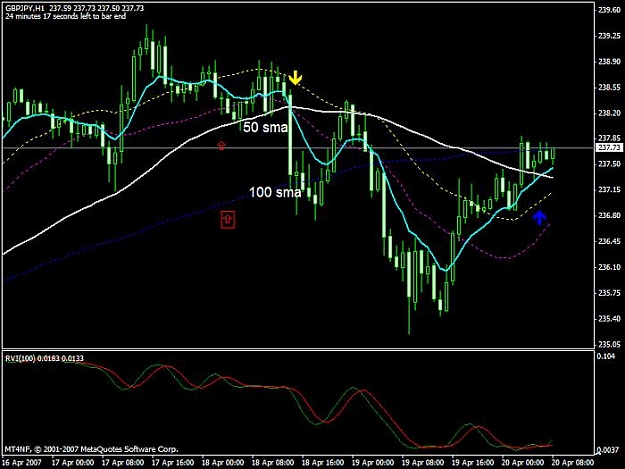Click the '16 Apr 2007' time axis label
The image size is (625, 469).
22,463
